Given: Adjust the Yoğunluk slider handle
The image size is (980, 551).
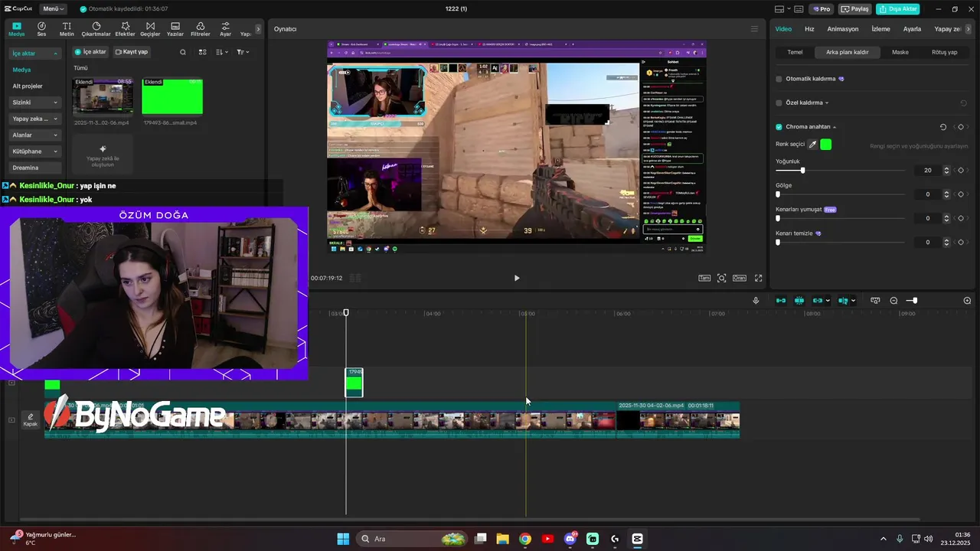Looking at the screenshot, I should (802, 170).
